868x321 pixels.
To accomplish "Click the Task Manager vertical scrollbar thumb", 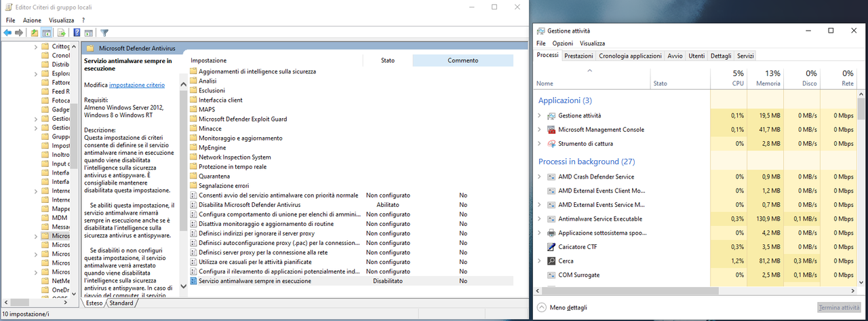I will pyautogui.click(x=861, y=109).
